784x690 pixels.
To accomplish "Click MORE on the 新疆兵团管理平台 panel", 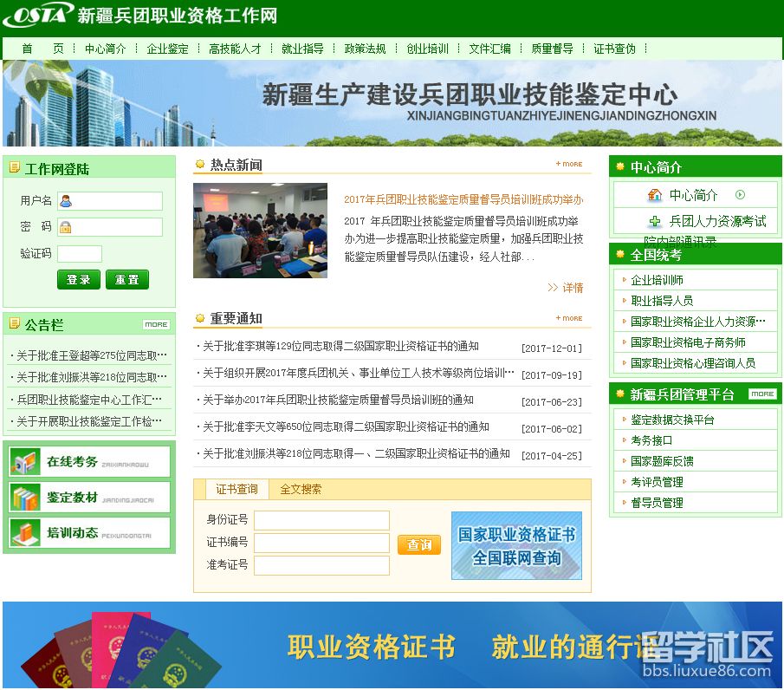I will (761, 394).
